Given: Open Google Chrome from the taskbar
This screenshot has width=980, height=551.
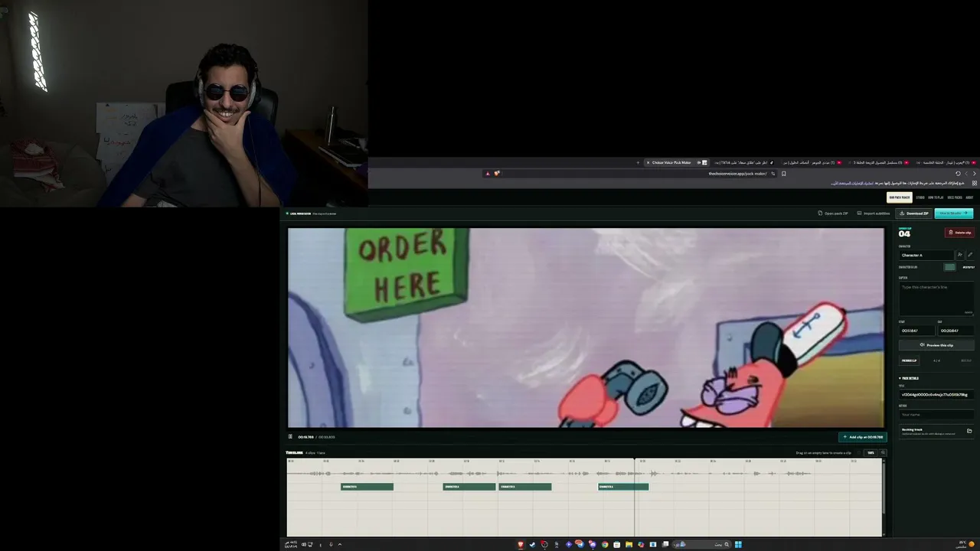Looking at the screenshot, I should pos(605,545).
